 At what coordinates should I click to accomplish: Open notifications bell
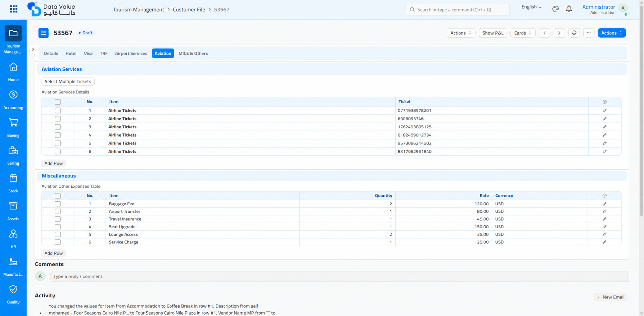tap(569, 9)
